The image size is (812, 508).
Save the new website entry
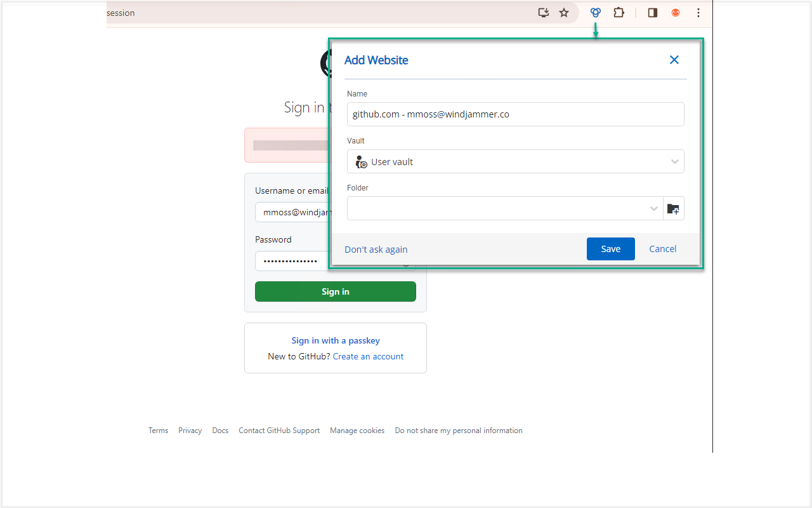coord(610,248)
